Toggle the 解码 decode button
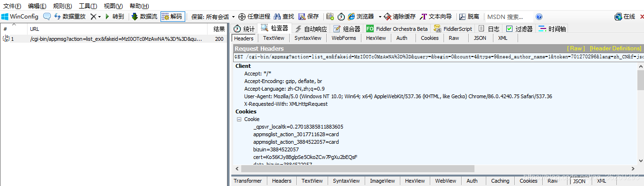The height and width of the screenshot is (186, 644). (172, 16)
